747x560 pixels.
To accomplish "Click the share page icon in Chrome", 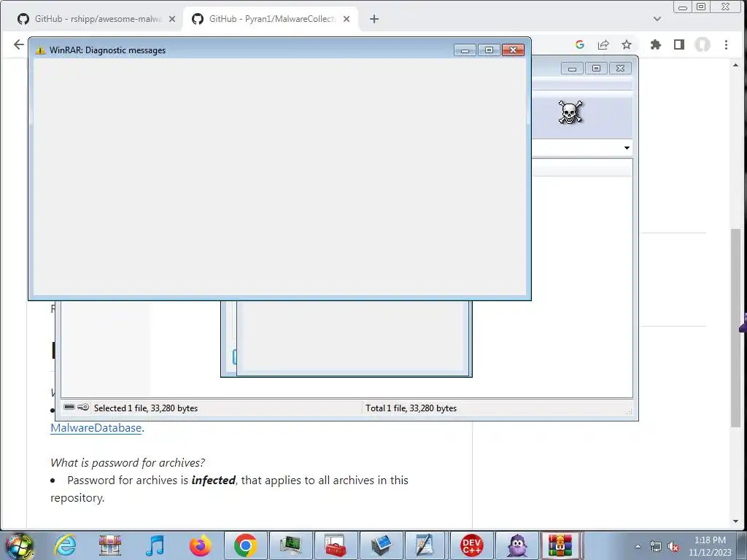I will [x=603, y=44].
